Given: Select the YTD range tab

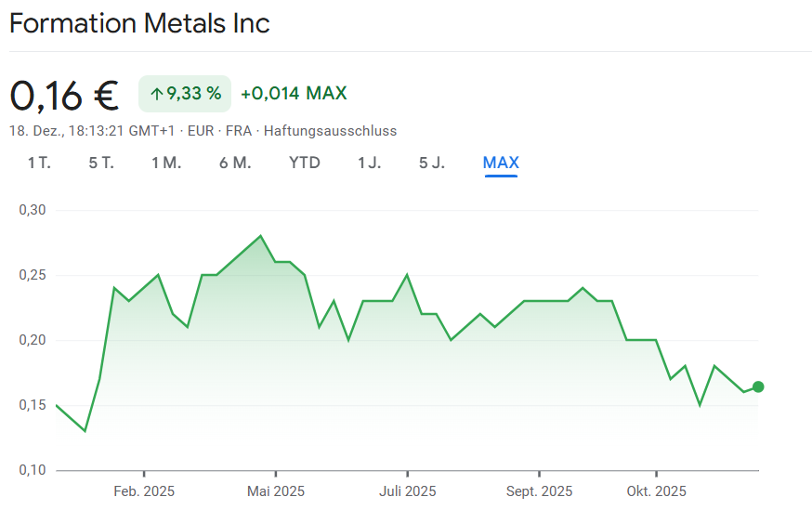Looking at the screenshot, I should pos(304,163).
